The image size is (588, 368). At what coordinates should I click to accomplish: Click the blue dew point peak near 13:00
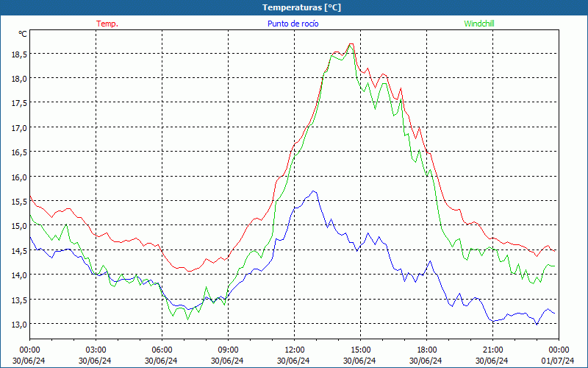[x=314, y=191]
